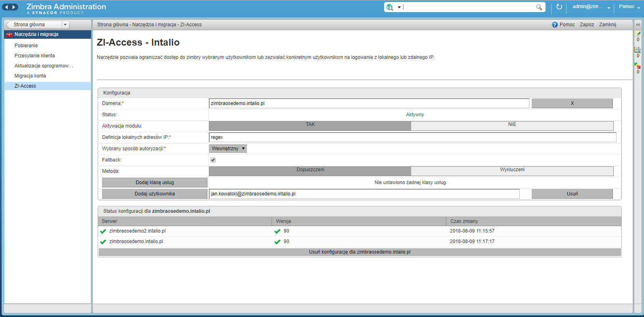Set Aktywacja modułu to TAK
Screen dimensions: 644x317
point(310,126)
